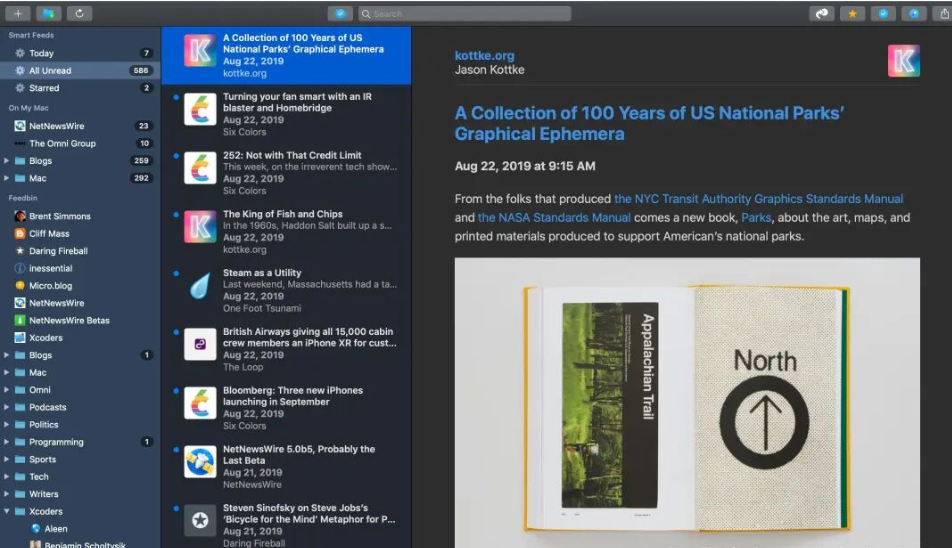Image resolution: width=952 pixels, height=548 pixels.
Task: Open the NASA Standards Manual link
Action: tap(554, 217)
